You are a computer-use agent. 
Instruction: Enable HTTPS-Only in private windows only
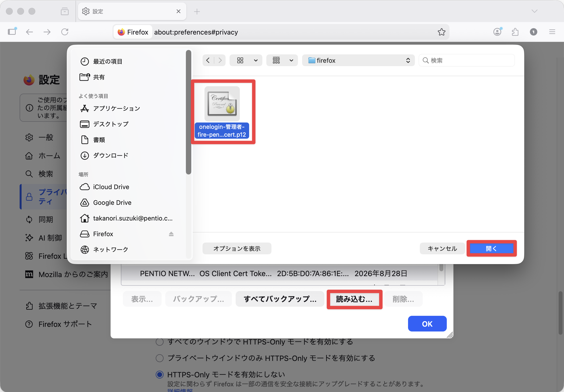160,358
